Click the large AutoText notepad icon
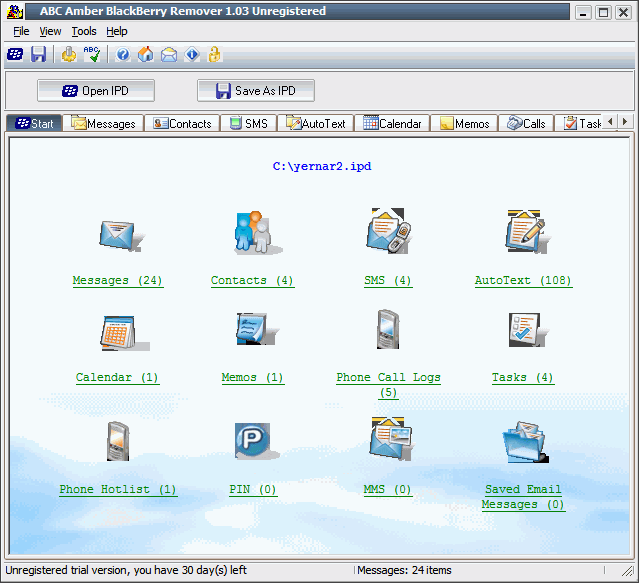Screen dimensions: 639x583 click(527, 231)
